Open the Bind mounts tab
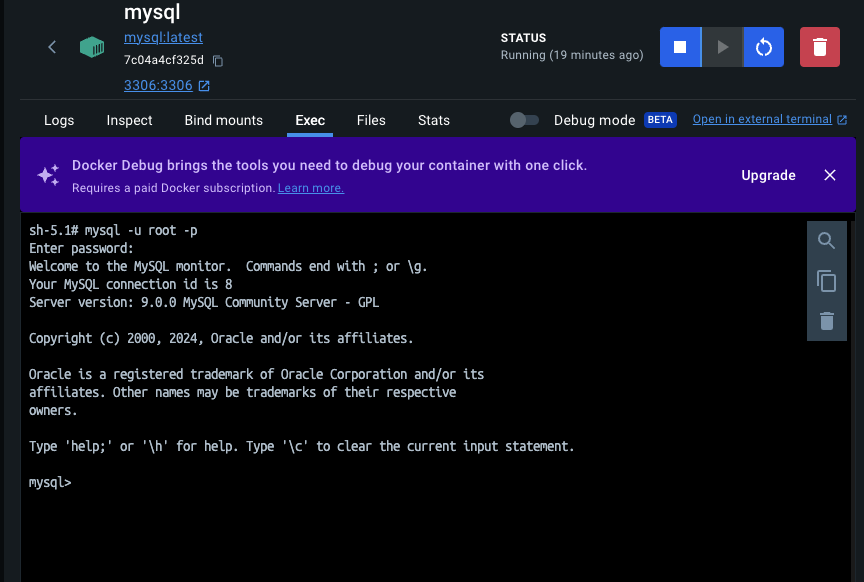The image size is (864, 582). point(224,120)
